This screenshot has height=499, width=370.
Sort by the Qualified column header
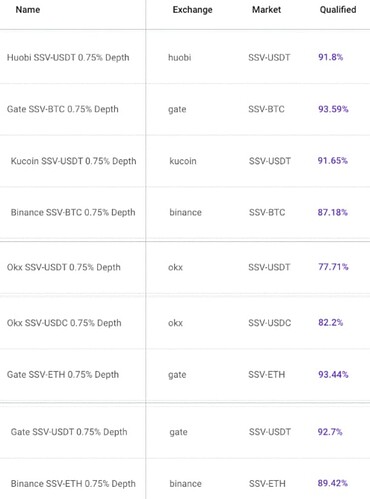338,10
